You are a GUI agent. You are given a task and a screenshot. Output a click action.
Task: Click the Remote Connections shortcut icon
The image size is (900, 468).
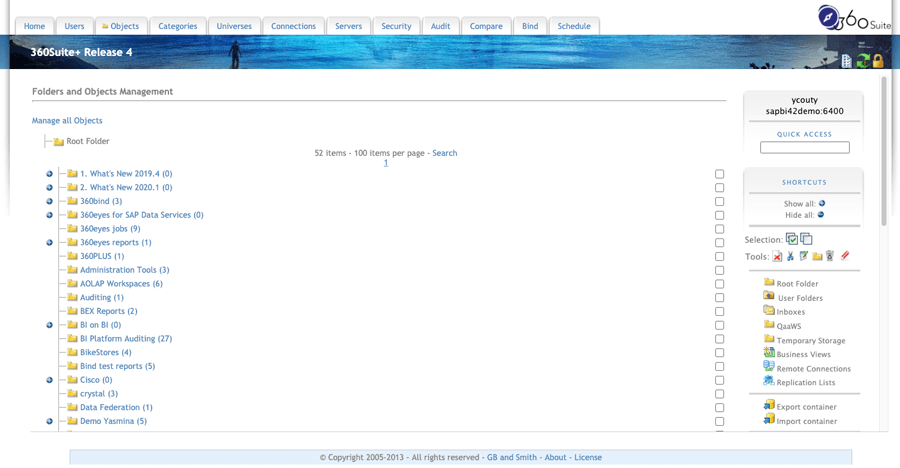pyautogui.click(x=769, y=366)
